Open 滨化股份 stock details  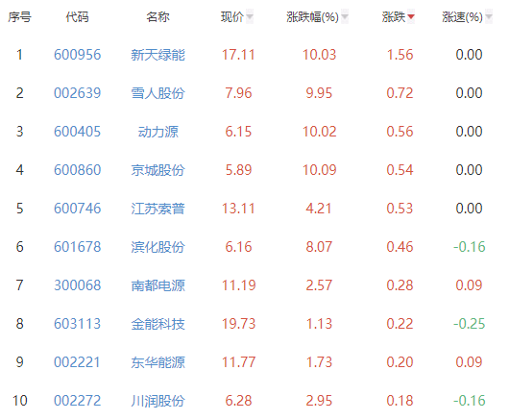click(158, 247)
